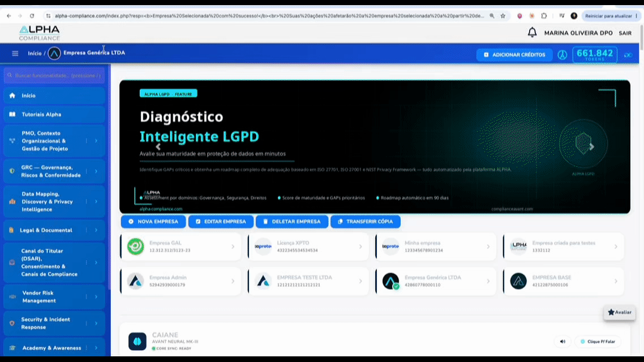
Task: Open the browser zoom magnifier icon
Action: pos(492,16)
